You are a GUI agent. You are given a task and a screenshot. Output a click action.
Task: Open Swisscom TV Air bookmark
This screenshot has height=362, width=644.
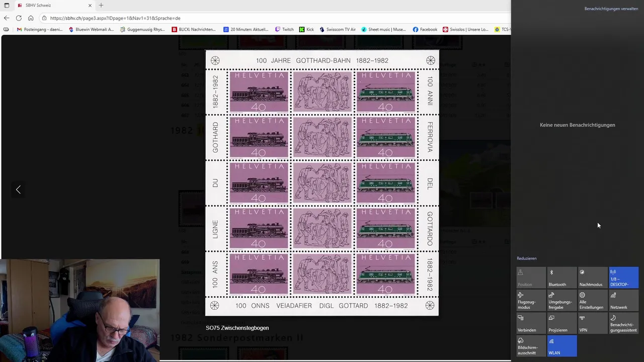pyautogui.click(x=338, y=30)
